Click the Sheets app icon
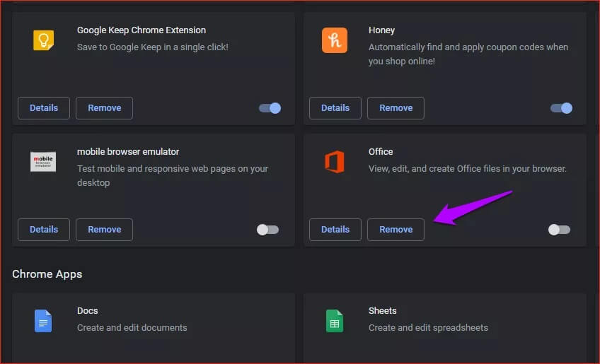The image size is (600, 364). [335, 321]
